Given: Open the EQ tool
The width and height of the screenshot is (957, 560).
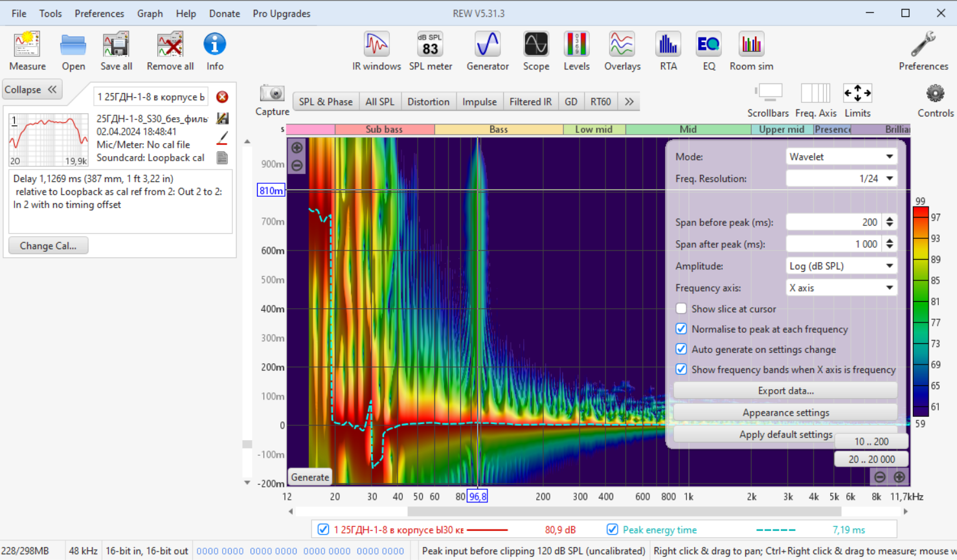Looking at the screenshot, I should 709,44.
